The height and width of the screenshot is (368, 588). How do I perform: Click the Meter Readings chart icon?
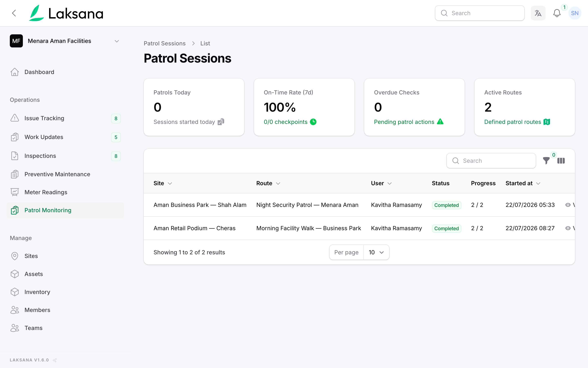click(14, 192)
